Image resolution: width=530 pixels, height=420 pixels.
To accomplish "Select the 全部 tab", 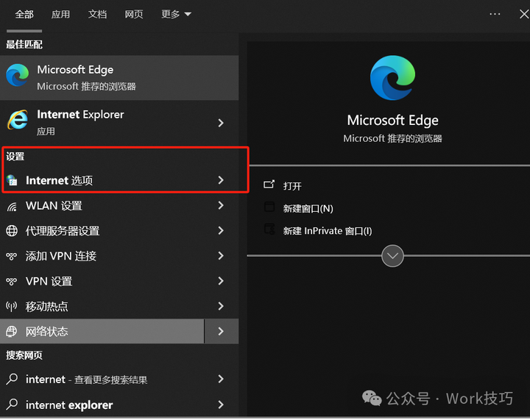I will coord(24,14).
